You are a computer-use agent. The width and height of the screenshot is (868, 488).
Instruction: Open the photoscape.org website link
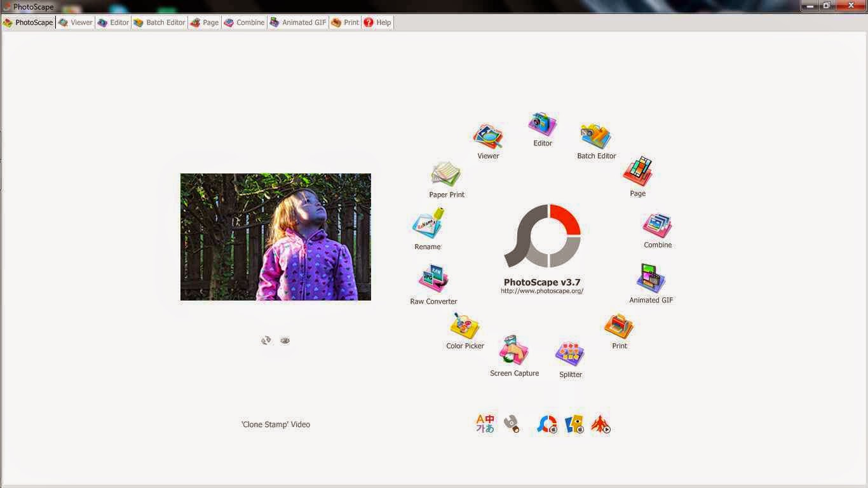click(542, 291)
